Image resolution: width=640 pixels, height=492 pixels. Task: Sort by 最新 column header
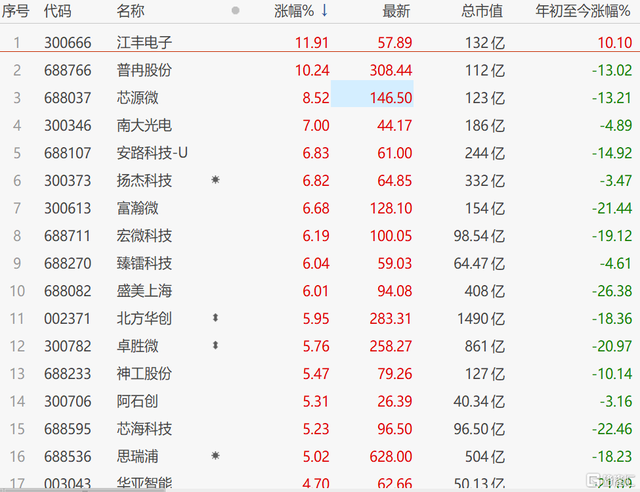396,11
